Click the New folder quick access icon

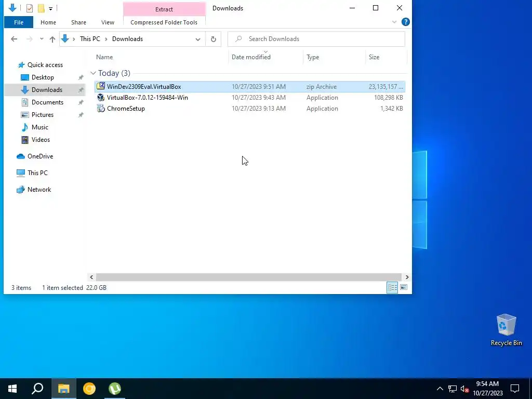coord(41,8)
